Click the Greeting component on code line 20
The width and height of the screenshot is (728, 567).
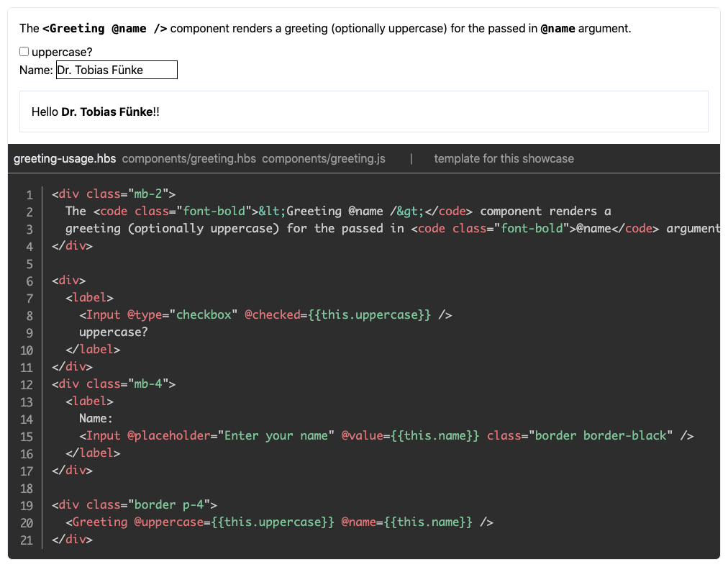pos(279,522)
